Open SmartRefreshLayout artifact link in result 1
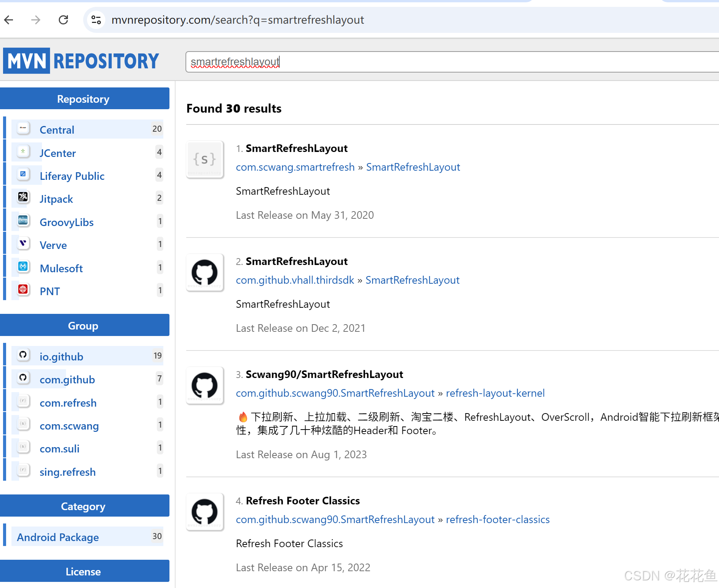The width and height of the screenshot is (719, 588). point(413,167)
